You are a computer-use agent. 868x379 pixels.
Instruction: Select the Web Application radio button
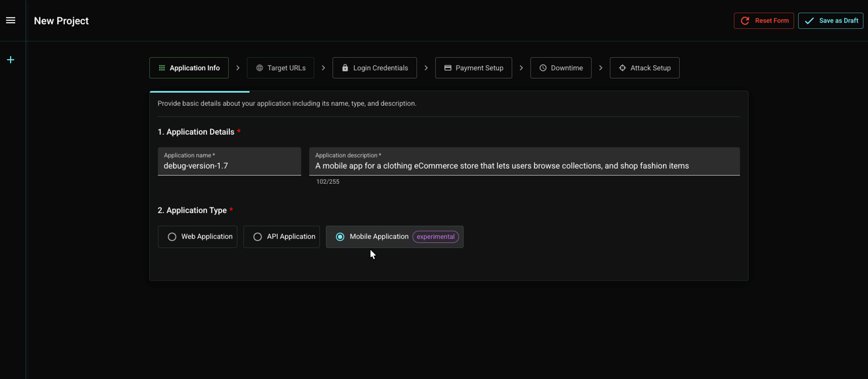point(172,237)
